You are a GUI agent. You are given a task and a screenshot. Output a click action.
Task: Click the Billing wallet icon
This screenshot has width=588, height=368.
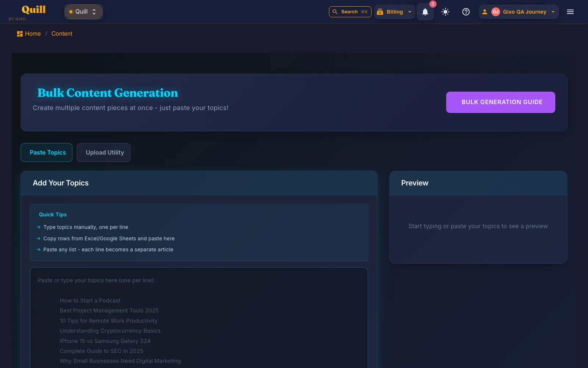[x=380, y=12]
